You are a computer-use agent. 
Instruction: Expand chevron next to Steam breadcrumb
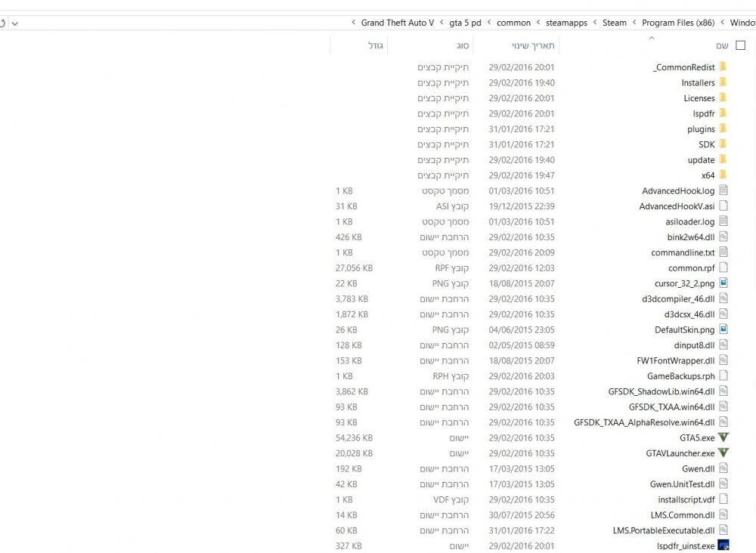pyautogui.click(x=595, y=22)
